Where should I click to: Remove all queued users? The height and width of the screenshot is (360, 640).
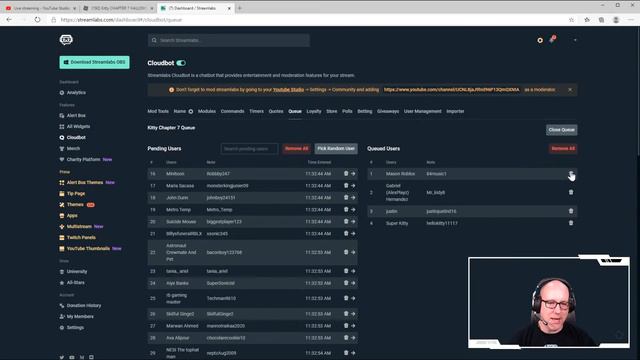click(563, 149)
